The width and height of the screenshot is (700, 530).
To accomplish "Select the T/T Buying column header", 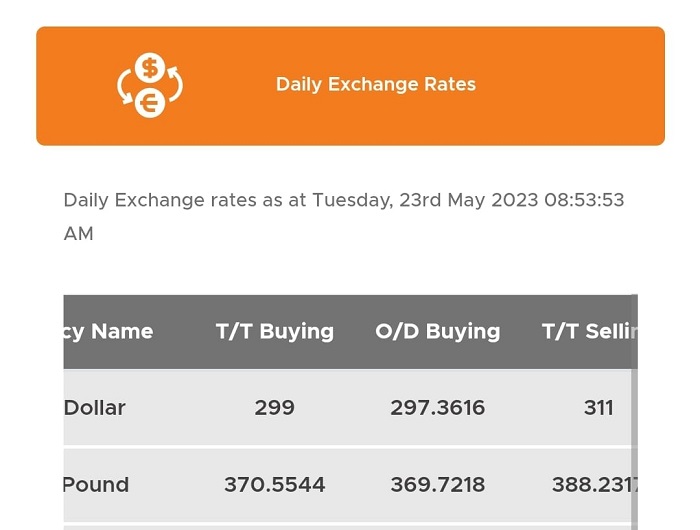I will pos(275,332).
